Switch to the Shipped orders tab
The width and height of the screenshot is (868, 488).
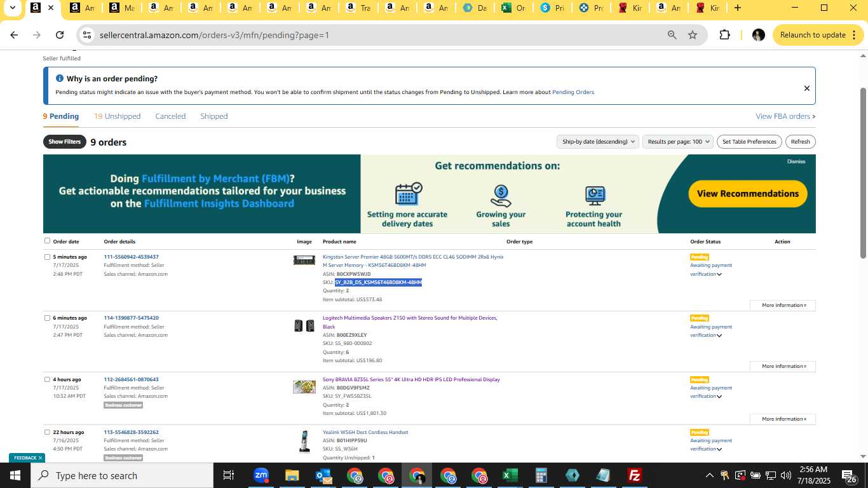[x=214, y=116]
